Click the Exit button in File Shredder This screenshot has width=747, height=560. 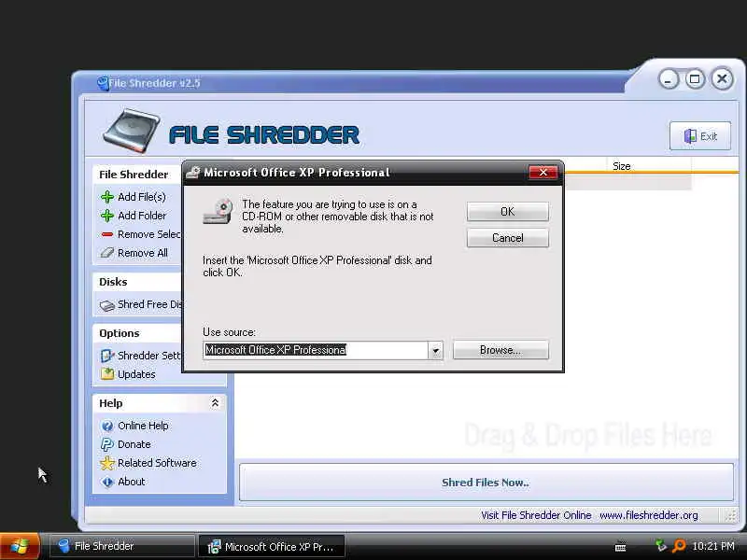pyautogui.click(x=699, y=136)
